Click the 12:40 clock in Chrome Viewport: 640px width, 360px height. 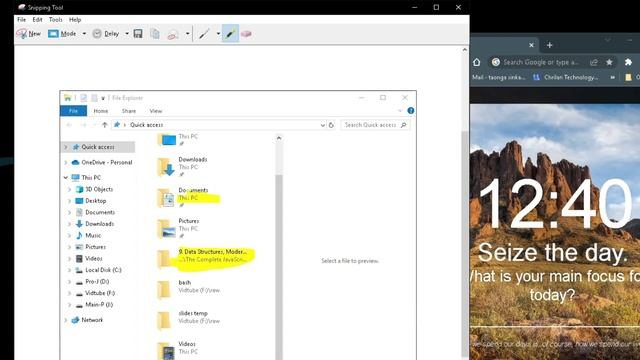[x=557, y=204]
